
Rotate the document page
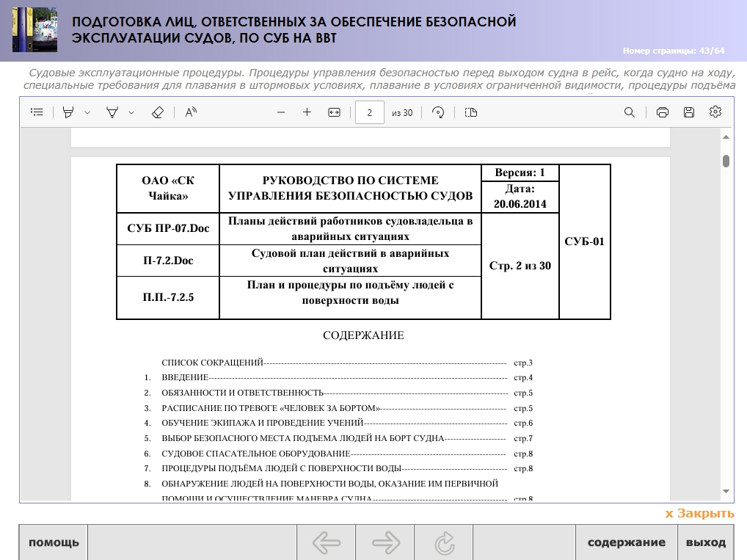tap(438, 112)
